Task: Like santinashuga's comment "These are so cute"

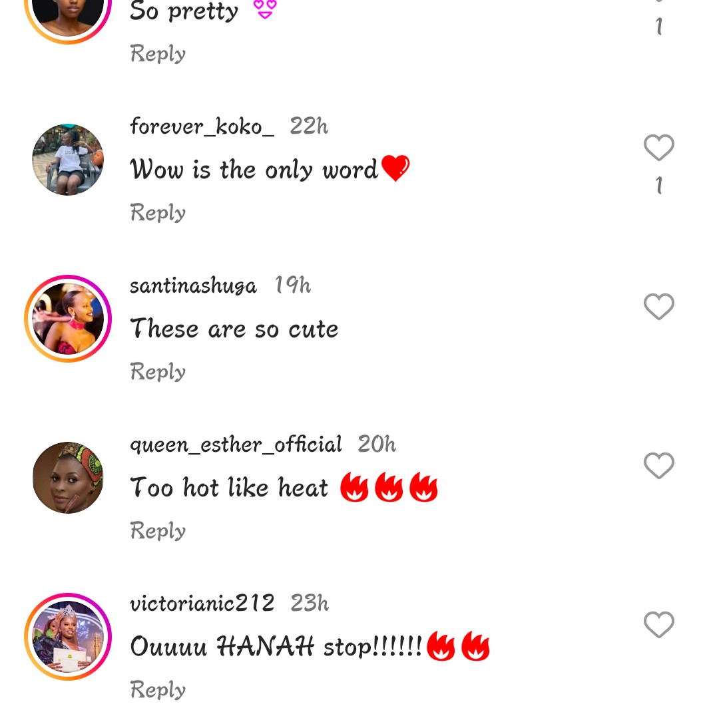Action: [658, 307]
